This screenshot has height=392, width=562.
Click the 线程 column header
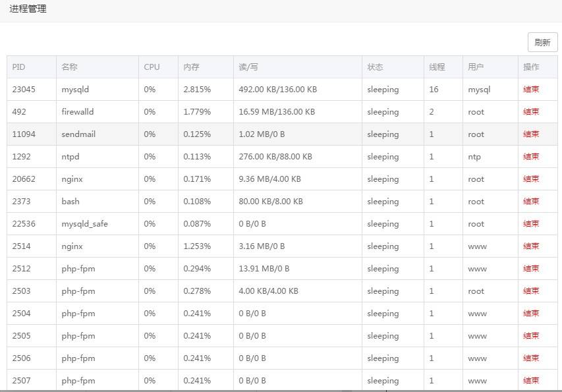click(437, 67)
